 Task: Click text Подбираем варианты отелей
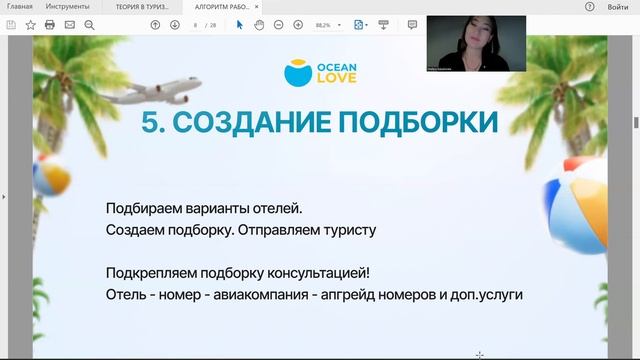[204, 208]
